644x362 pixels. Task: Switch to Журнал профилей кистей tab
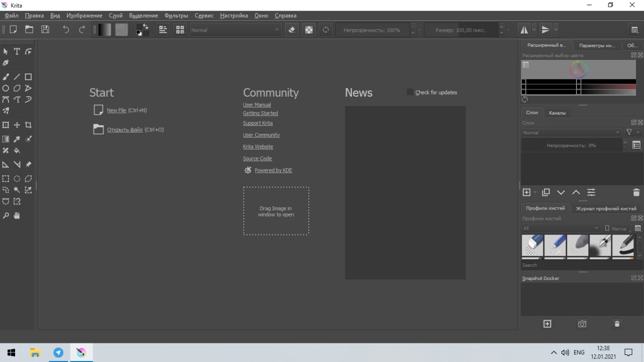[606, 208]
